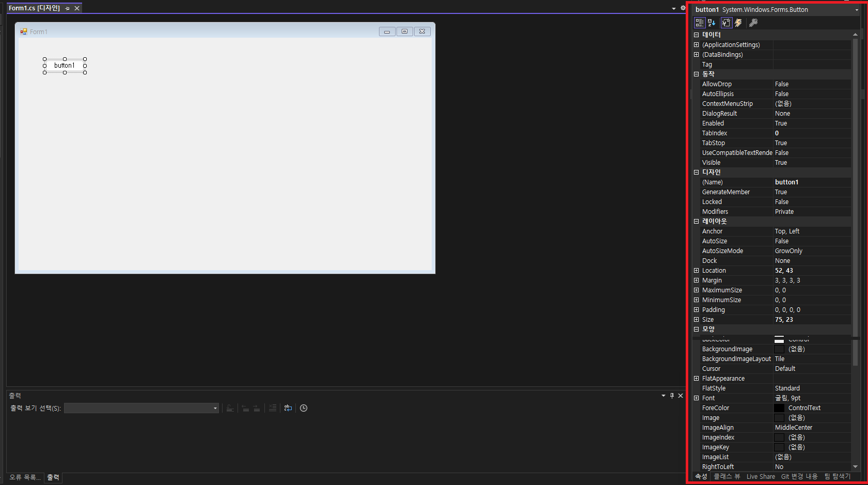Expand the Font property row
The width and height of the screenshot is (868, 485).
click(696, 398)
